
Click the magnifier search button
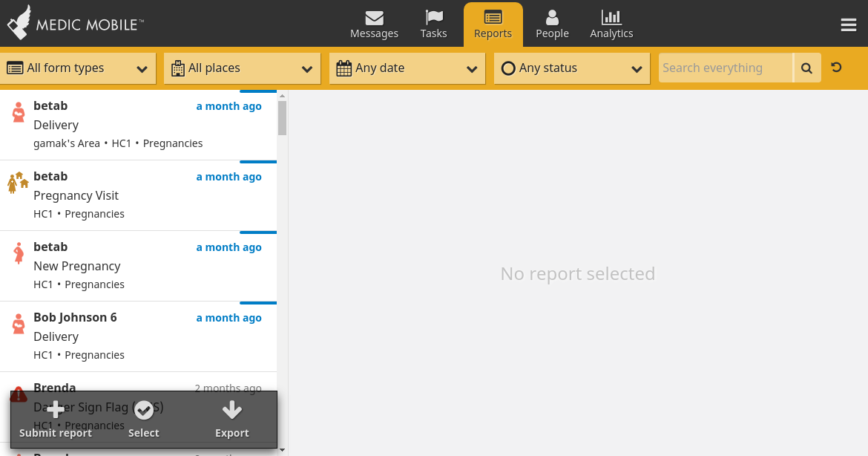coord(807,68)
